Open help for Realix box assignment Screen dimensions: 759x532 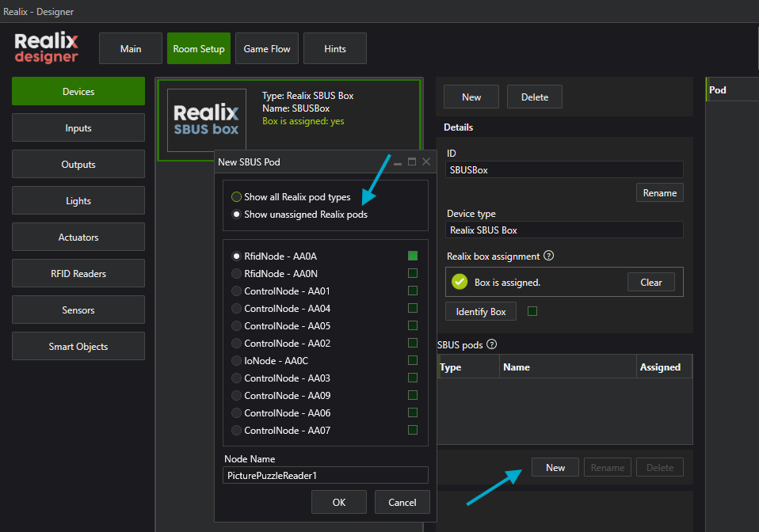point(548,256)
